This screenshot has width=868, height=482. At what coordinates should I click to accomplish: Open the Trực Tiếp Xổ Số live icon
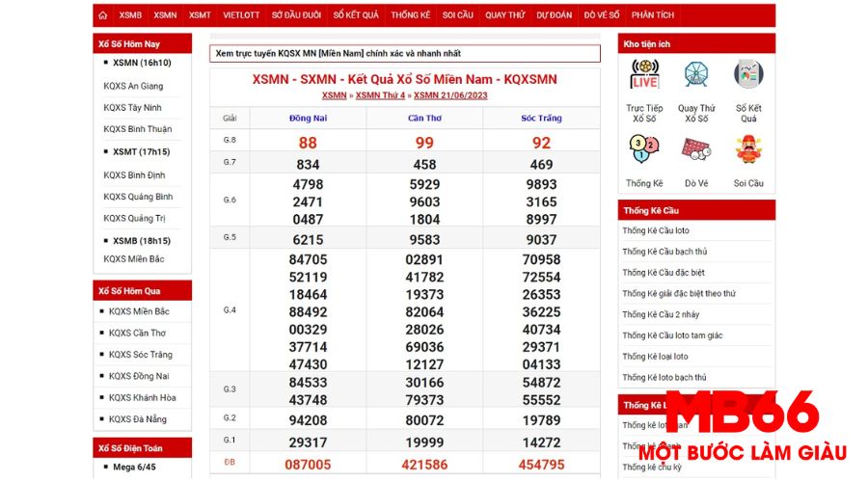(x=644, y=75)
